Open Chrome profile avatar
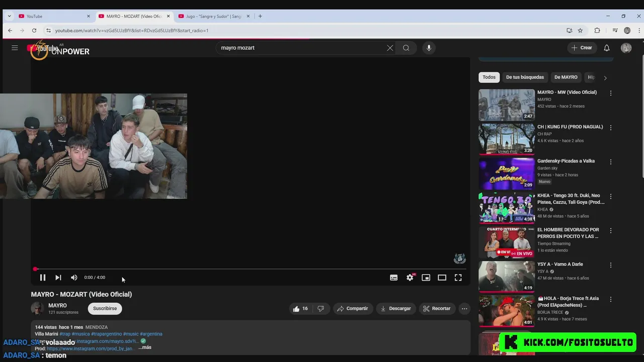Viewport: 644px width, 362px height. pyautogui.click(x=627, y=31)
